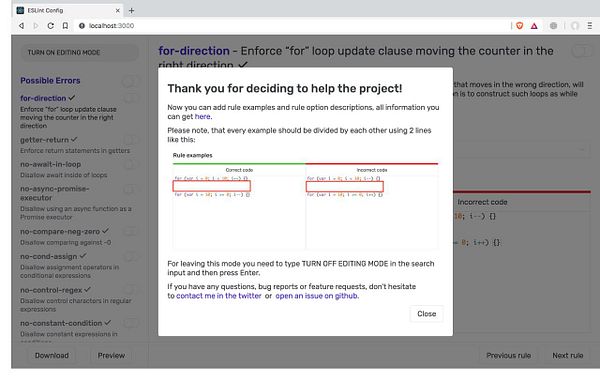Click the bookmark icon in the toolbar
Image resolution: width=600 pixels, height=381 pixels.
tap(65, 26)
